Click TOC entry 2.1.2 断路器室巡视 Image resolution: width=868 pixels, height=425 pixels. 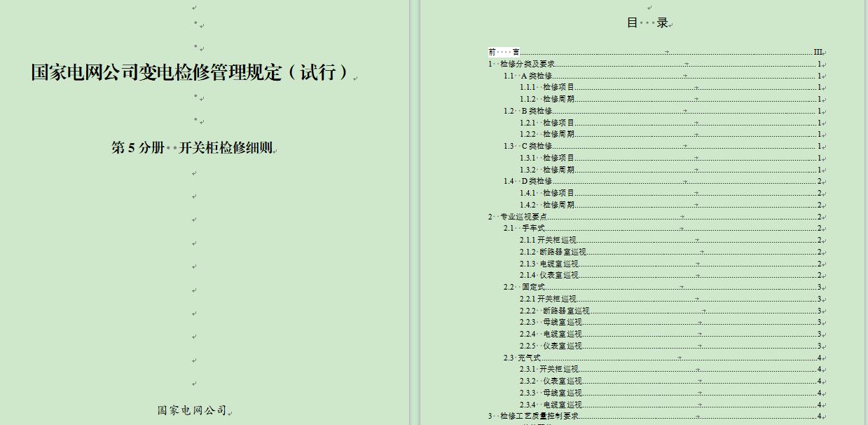click(671, 252)
